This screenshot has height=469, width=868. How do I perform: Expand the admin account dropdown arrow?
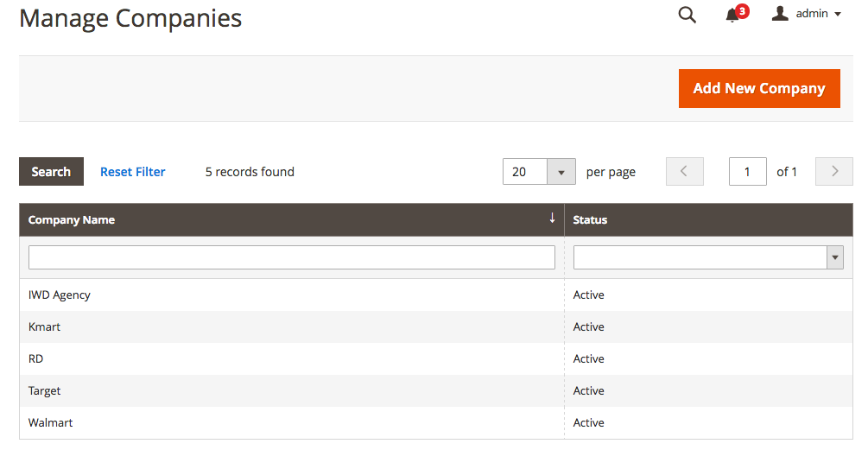tap(838, 14)
